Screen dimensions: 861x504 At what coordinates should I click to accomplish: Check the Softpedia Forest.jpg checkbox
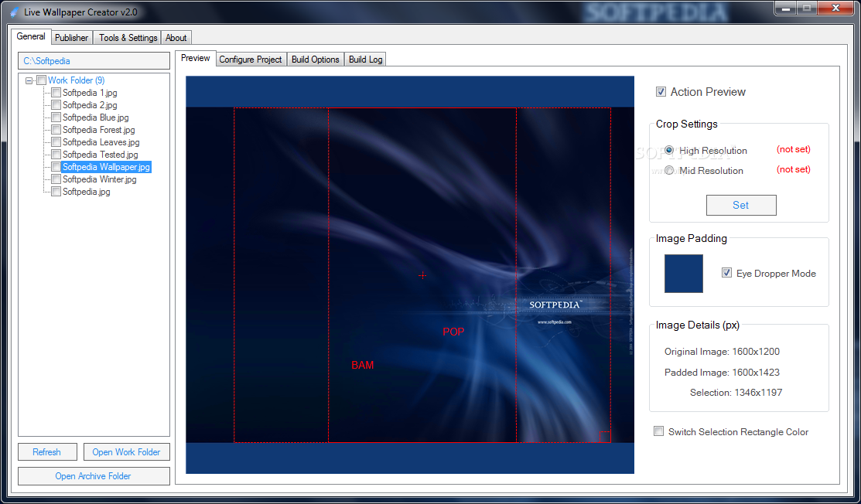click(x=56, y=130)
